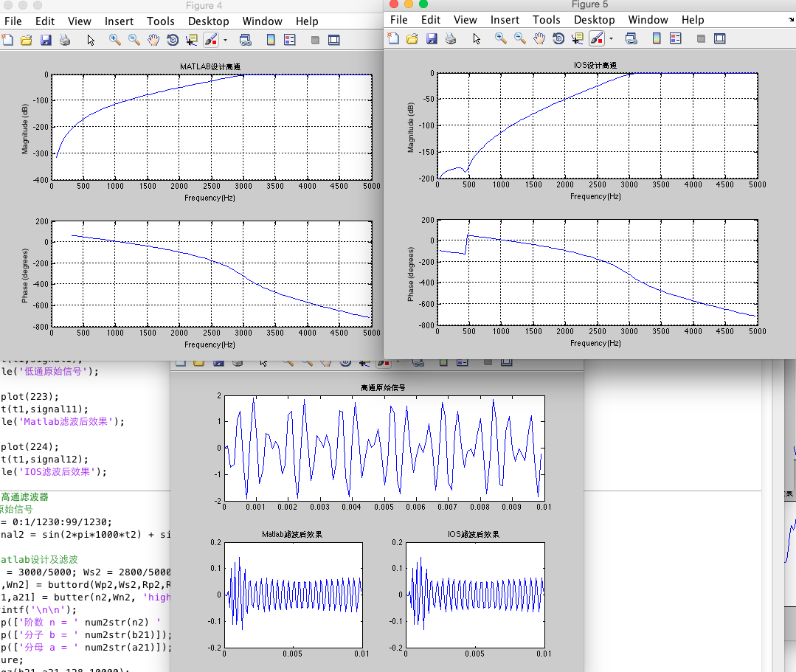Open Edit menu in Figure 5

(431, 20)
